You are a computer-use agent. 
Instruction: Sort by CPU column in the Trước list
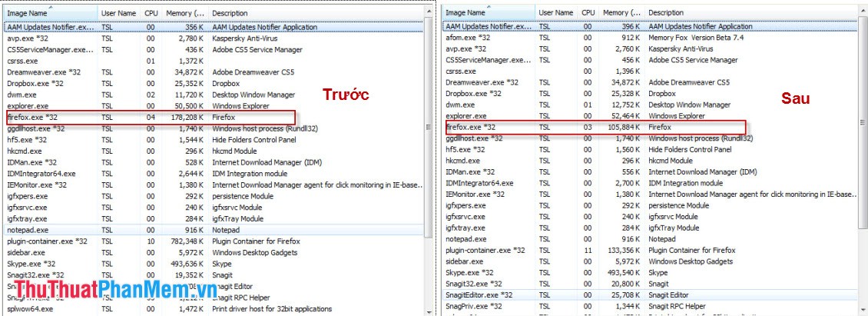[x=151, y=13]
